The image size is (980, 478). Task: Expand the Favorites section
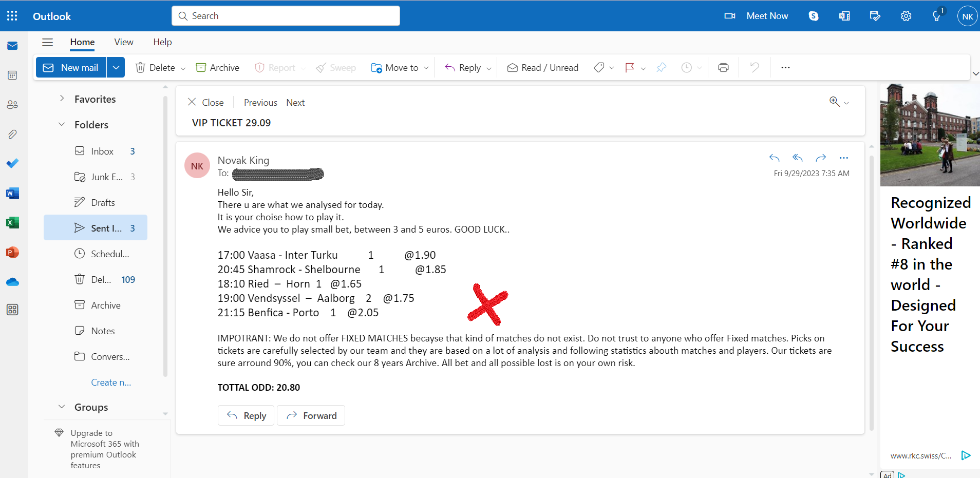[62, 99]
